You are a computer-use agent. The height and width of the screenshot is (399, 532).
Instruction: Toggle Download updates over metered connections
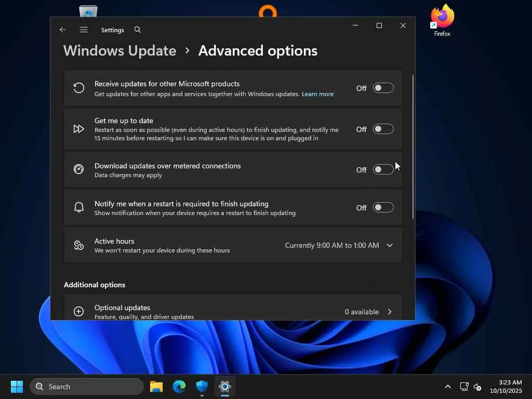pos(383,169)
